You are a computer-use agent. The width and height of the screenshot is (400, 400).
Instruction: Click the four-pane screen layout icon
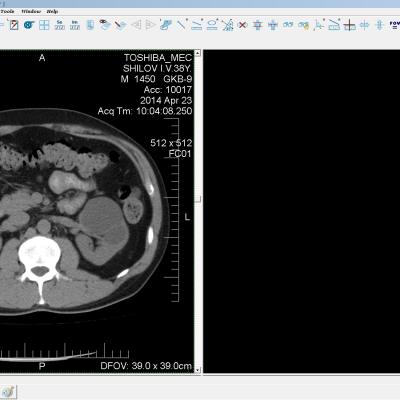click(x=44, y=25)
